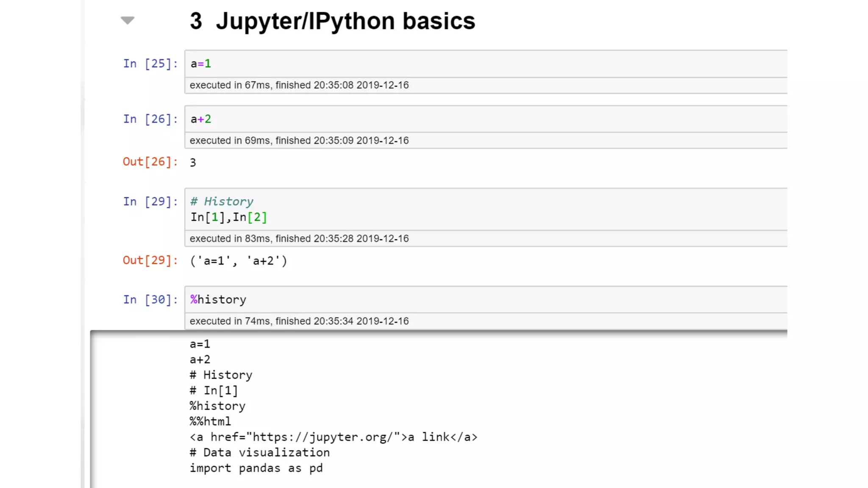Image resolution: width=868 pixels, height=488 pixels.
Task: Click the '# Data visualization' output line
Action: [x=260, y=453]
